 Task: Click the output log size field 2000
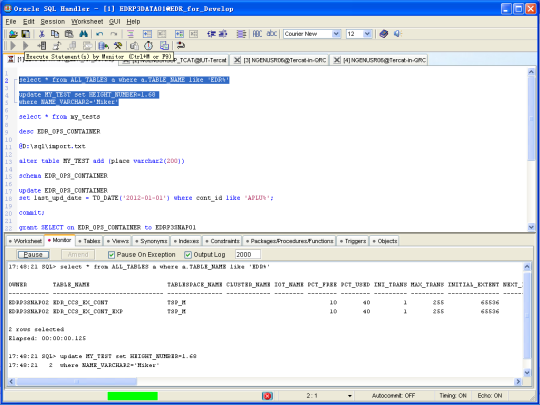pyautogui.click(x=248, y=255)
